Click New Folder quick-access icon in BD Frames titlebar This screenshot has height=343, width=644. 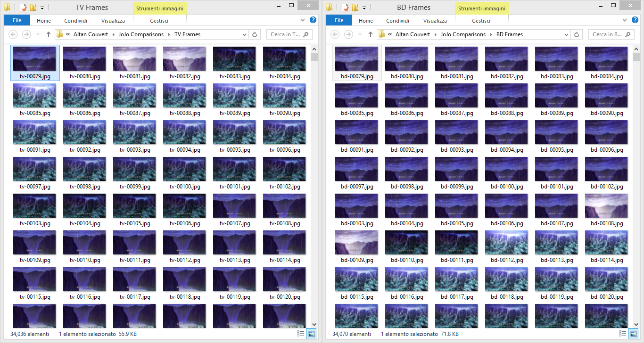355,8
